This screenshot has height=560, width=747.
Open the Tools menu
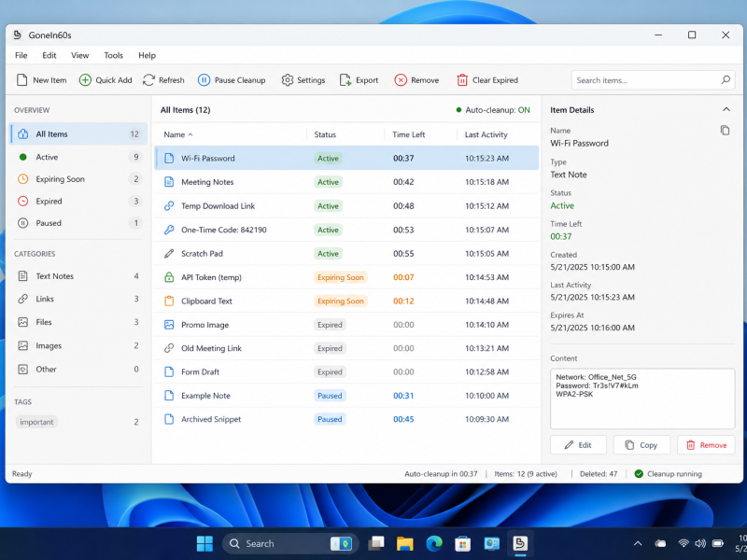point(113,55)
